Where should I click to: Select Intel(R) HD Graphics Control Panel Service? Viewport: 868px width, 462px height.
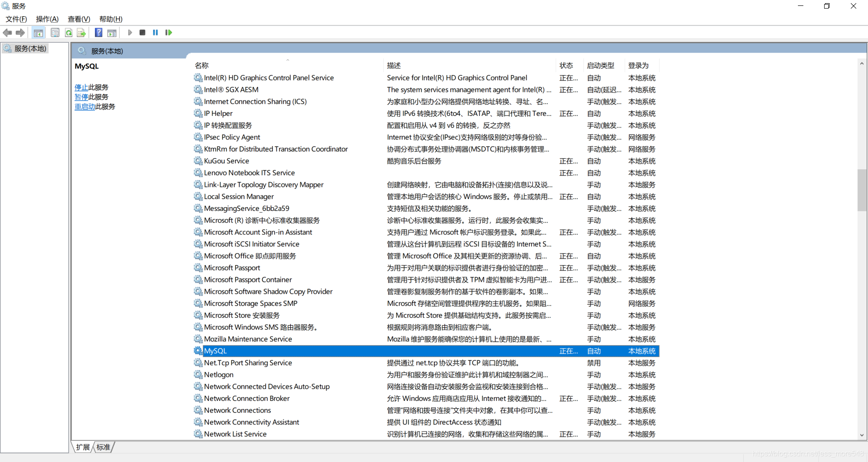pos(426,78)
